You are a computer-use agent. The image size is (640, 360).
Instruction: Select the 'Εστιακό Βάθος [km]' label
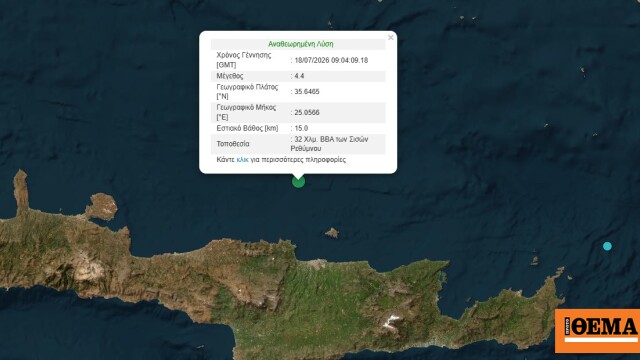point(247,128)
